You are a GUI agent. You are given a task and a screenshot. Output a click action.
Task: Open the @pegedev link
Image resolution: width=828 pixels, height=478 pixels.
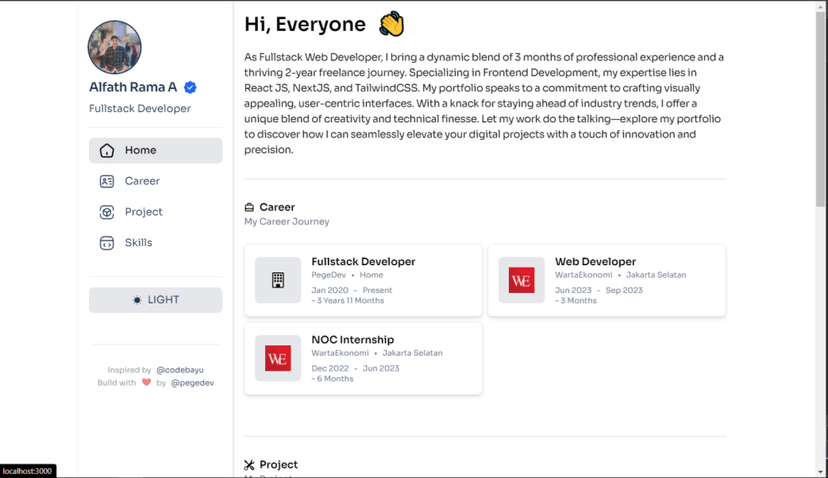[x=192, y=383]
